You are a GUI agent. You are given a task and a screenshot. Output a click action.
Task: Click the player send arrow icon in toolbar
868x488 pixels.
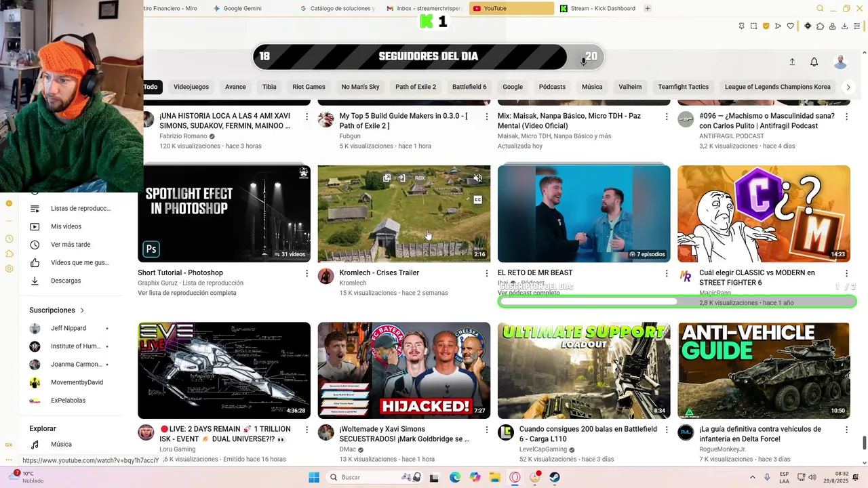point(778,26)
